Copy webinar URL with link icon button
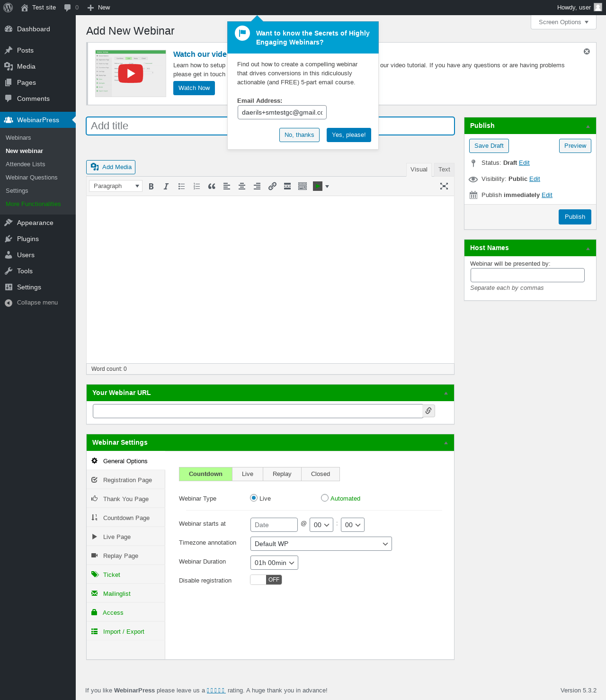The image size is (606, 700). (428, 411)
